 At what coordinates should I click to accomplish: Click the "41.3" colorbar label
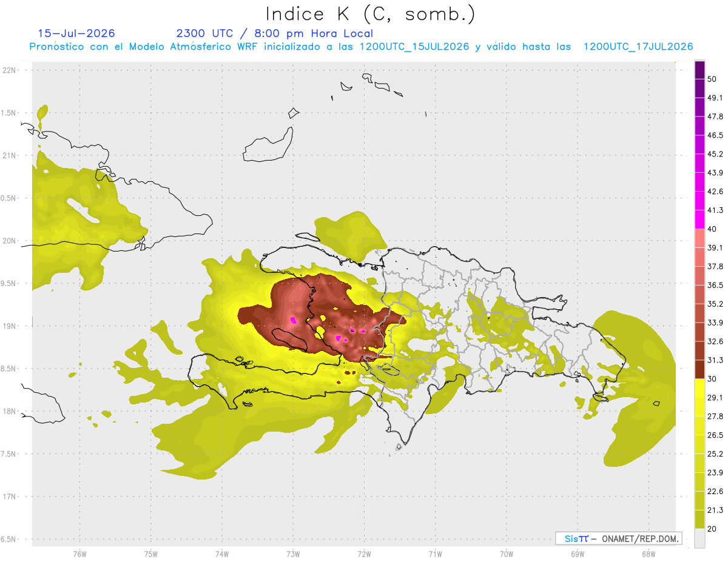pyautogui.click(x=715, y=210)
